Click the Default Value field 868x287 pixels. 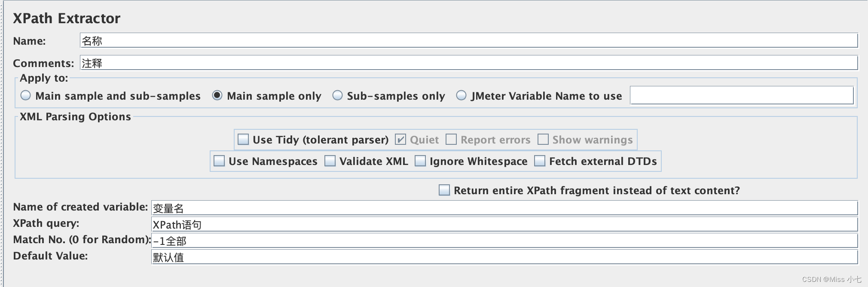click(x=504, y=257)
